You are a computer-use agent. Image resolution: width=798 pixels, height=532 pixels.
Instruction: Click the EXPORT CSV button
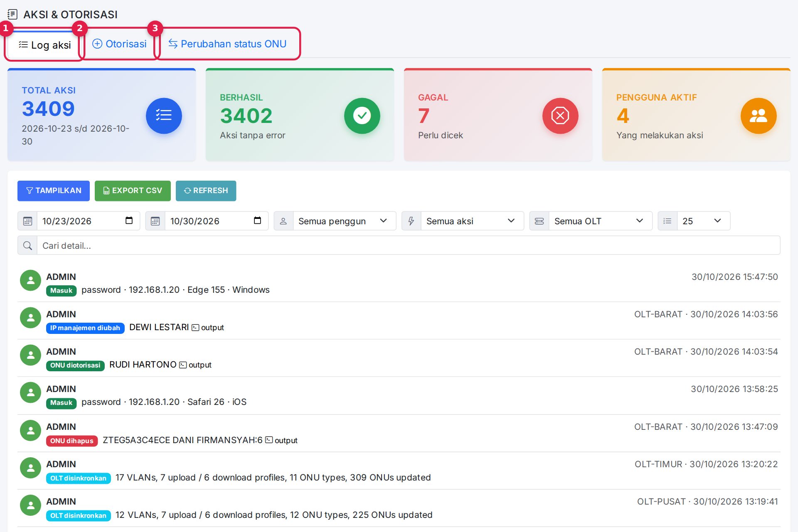[x=133, y=191]
